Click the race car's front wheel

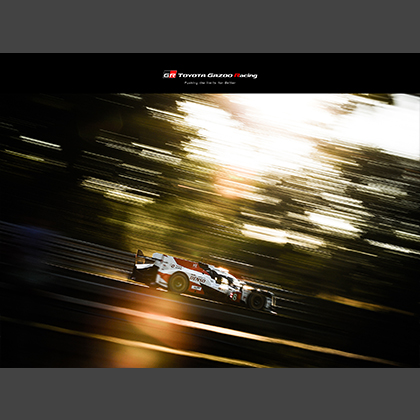[257, 301]
